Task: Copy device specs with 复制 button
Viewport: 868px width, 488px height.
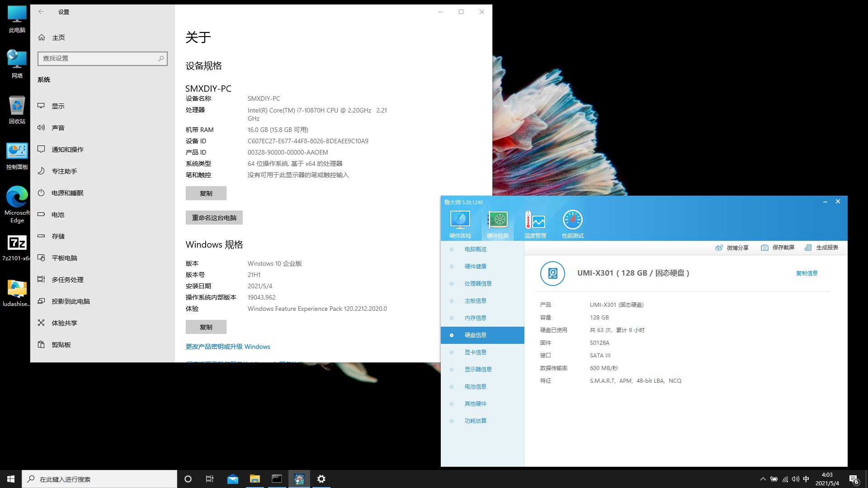Action: coord(206,193)
